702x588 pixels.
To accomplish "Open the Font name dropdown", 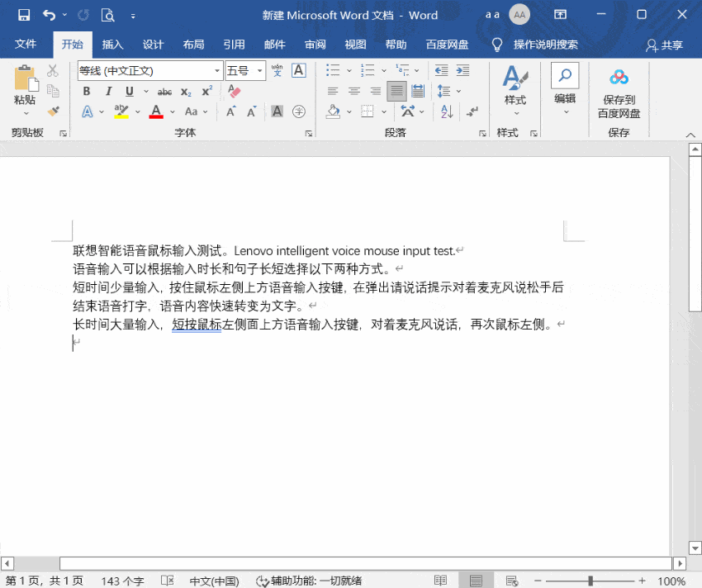I will pyautogui.click(x=217, y=71).
